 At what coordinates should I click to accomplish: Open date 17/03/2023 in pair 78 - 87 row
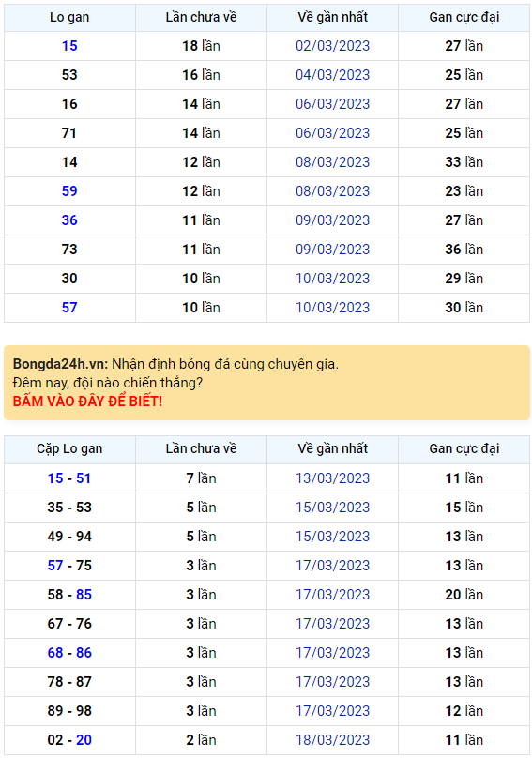pyautogui.click(x=333, y=682)
